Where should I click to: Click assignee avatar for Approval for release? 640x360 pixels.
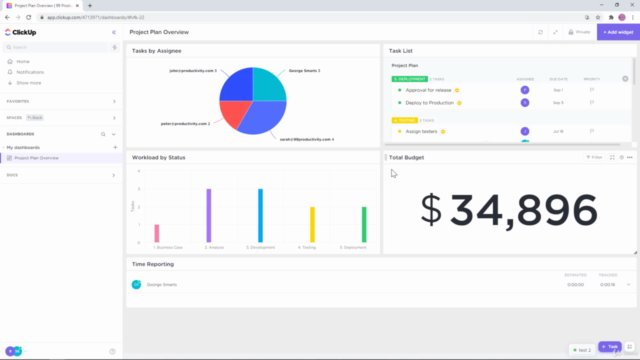tap(525, 90)
